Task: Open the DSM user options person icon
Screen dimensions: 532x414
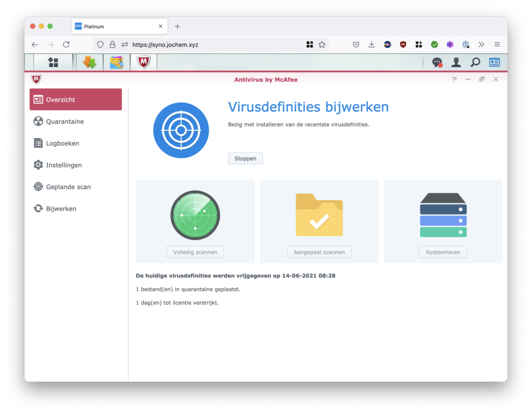Action: [x=456, y=62]
